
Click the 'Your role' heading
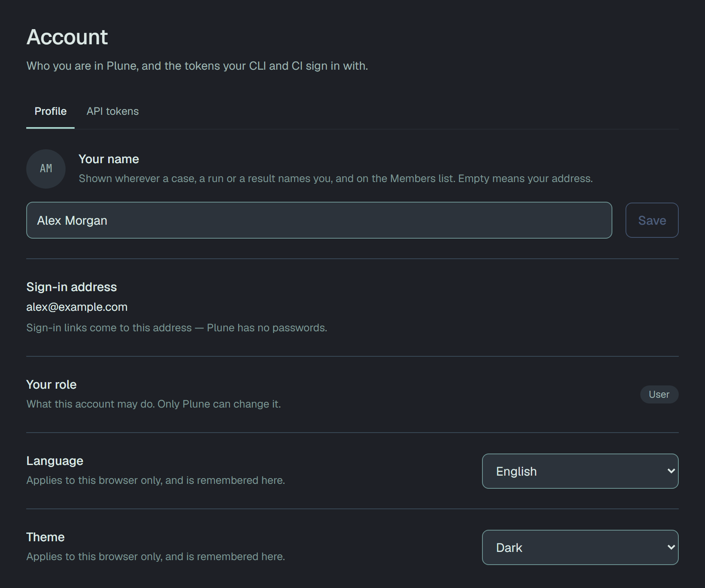[x=52, y=385]
